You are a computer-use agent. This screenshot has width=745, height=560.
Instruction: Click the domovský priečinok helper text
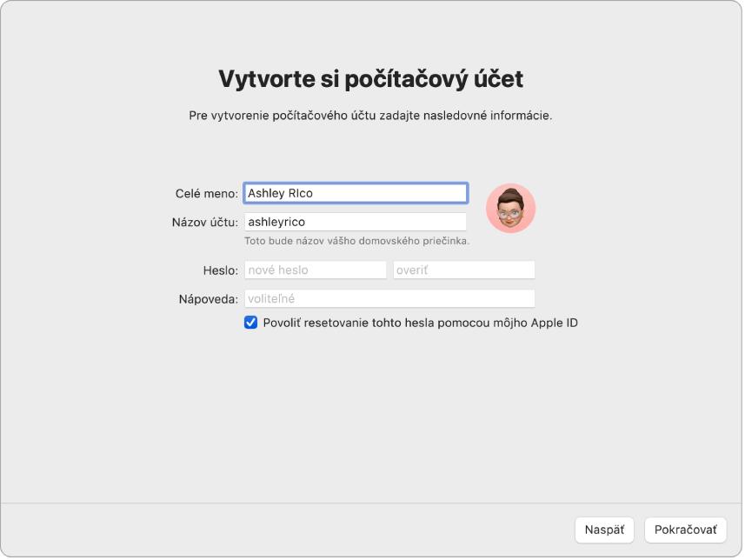coord(356,240)
